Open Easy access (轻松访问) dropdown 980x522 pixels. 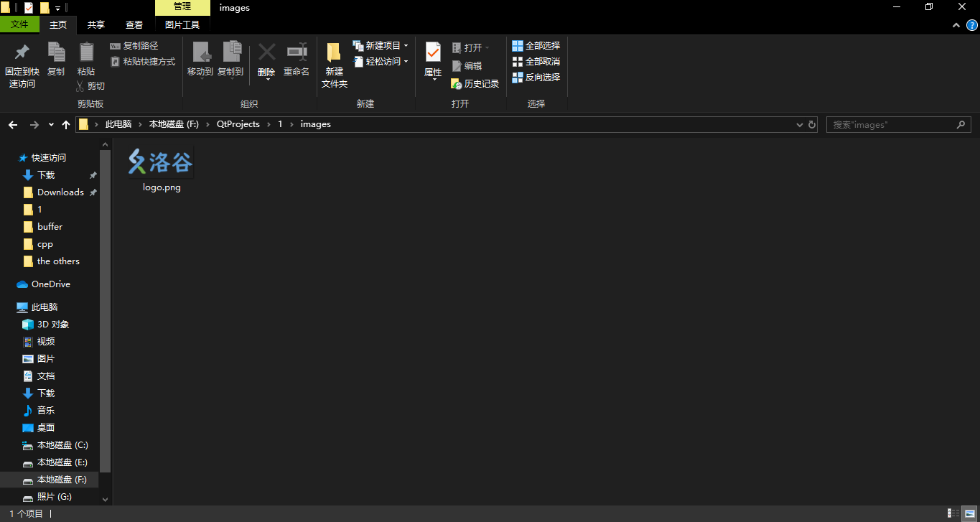click(x=381, y=62)
